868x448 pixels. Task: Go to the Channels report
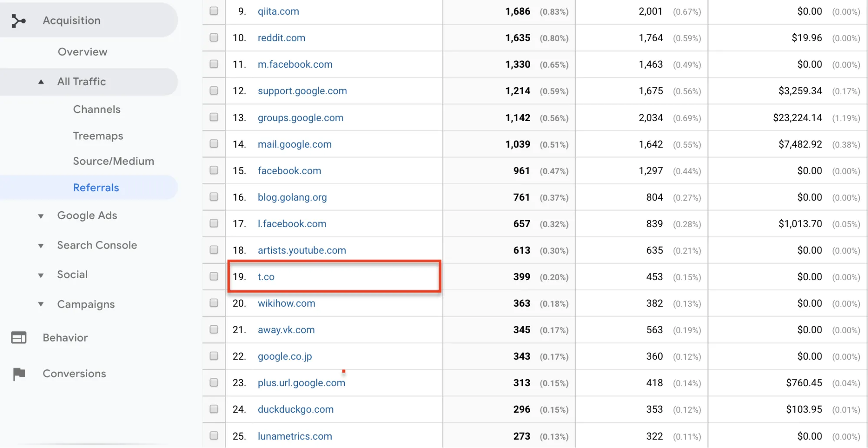point(97,109)
